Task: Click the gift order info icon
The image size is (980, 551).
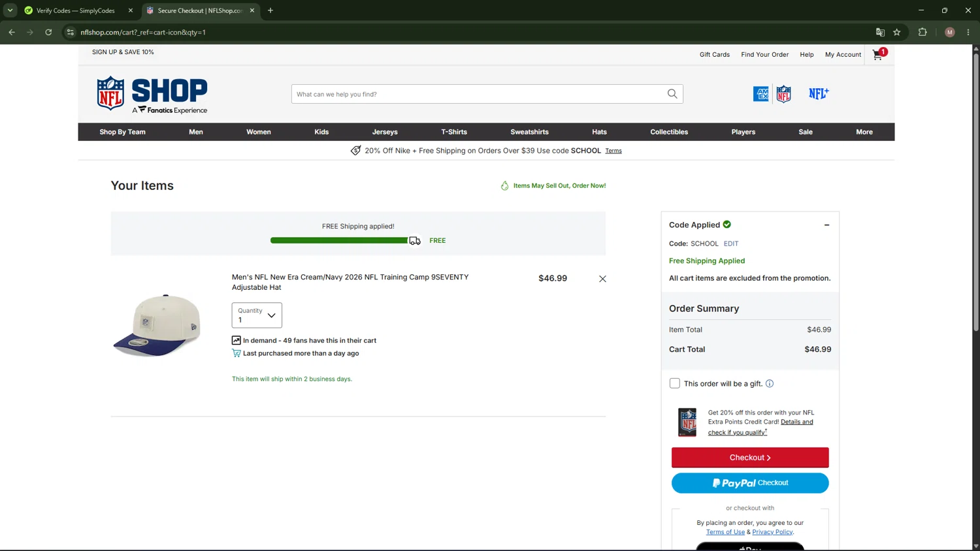Action: tap(770, 384)
